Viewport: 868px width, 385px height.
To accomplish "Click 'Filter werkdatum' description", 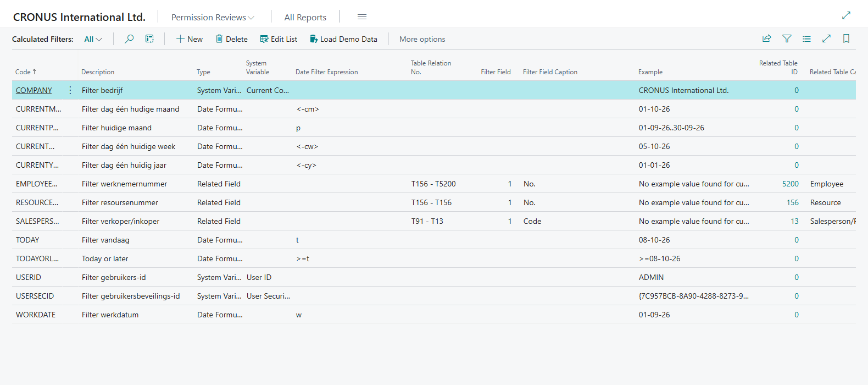I will click(110, 315).
